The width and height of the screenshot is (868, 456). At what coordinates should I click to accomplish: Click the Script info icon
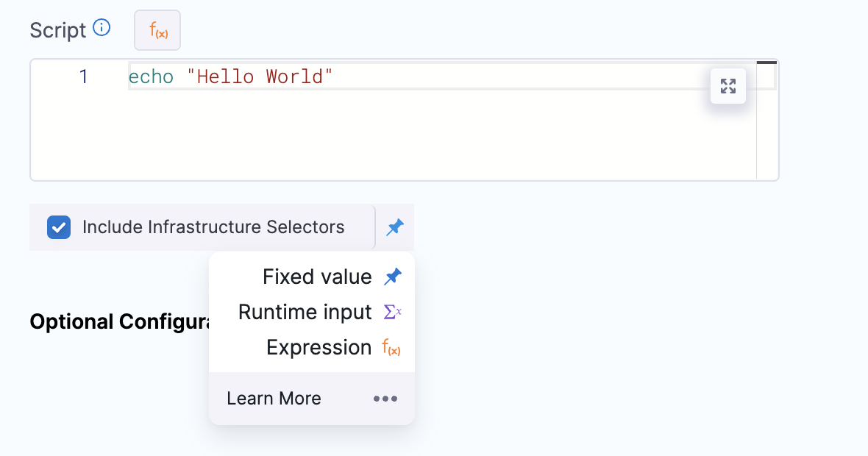pyautogui.click(x=102, y=29)
